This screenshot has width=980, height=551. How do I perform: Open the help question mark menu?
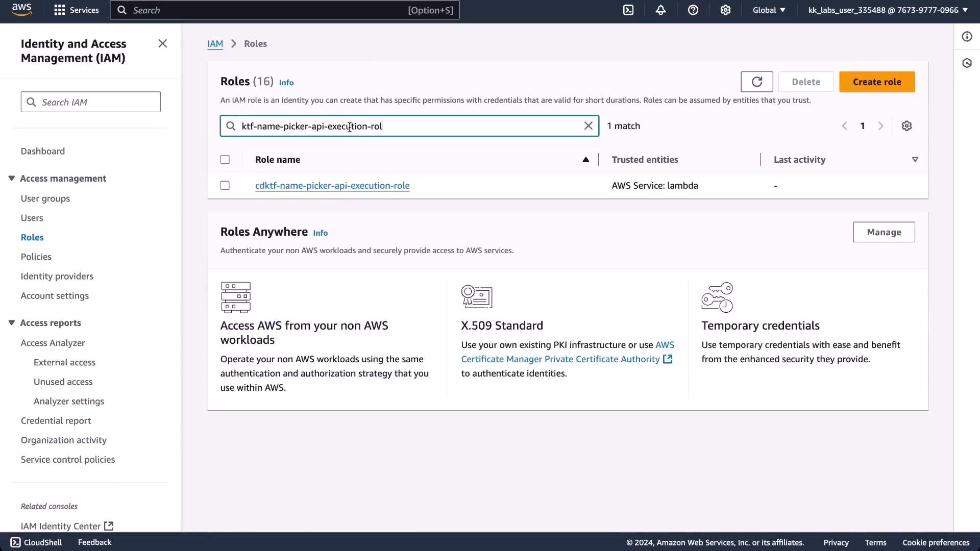693,10
